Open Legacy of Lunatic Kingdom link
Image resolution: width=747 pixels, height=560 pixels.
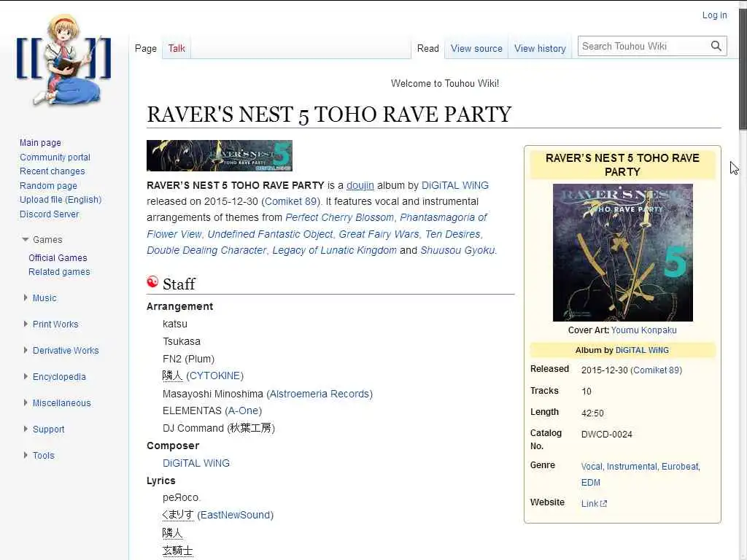(x=334, y=251)
